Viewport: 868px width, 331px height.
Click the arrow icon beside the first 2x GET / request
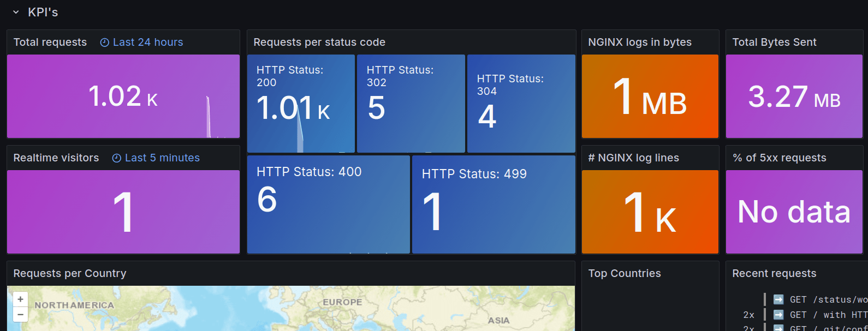pos(778,315)
